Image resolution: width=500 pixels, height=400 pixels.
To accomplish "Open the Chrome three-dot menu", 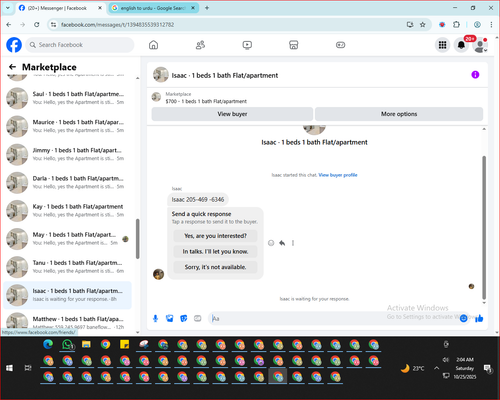I will pyautogui.click(x=491, y=25).
